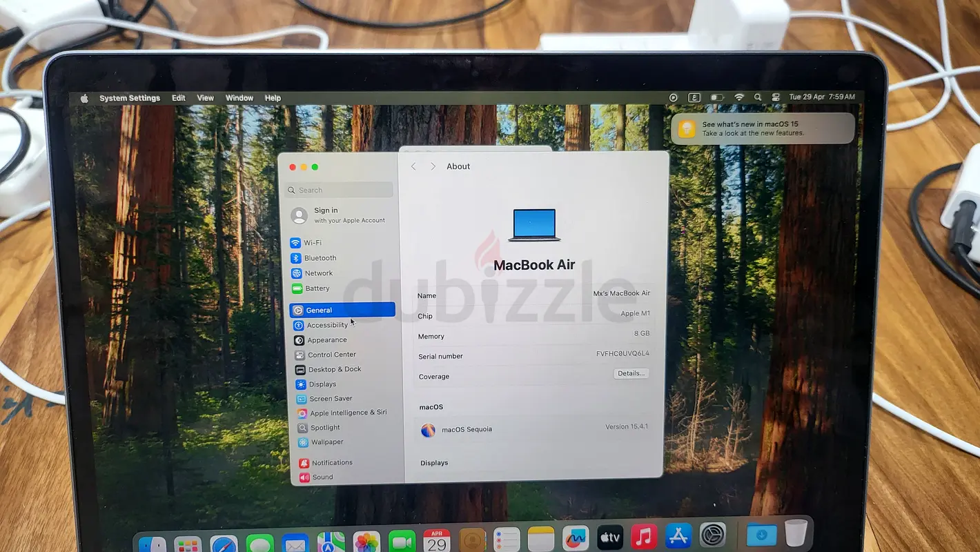This screenshot has width=980, height=552.
Task: Open Control Center from menu bar
Action: pyautogui.click(x=776, y=97)
